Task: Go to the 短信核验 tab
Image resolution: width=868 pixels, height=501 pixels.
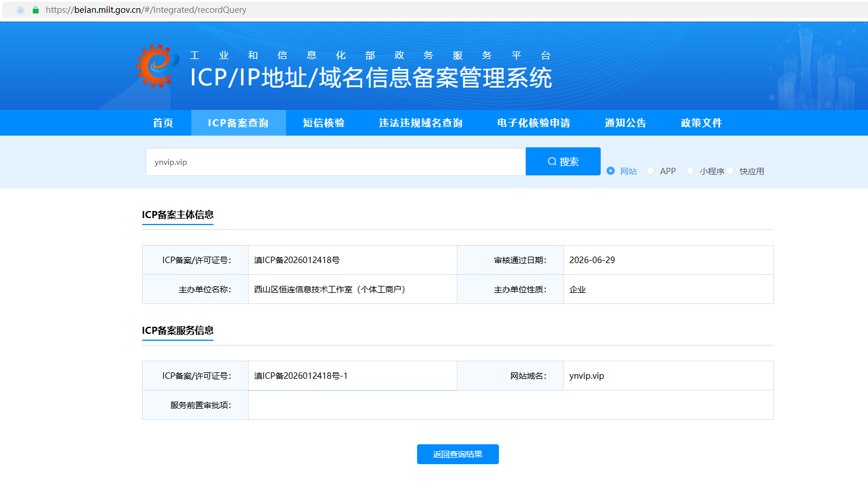Action: [x=324, y=123]
